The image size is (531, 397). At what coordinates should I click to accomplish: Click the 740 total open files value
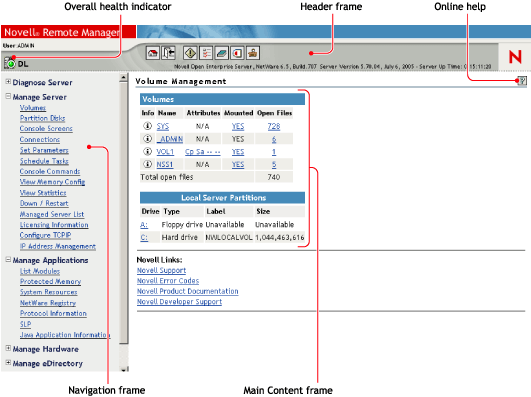click(x=274, y=177)
